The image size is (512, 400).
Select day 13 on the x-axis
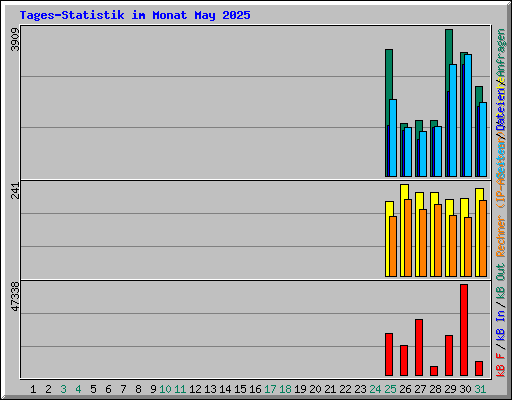click(210, 389)
